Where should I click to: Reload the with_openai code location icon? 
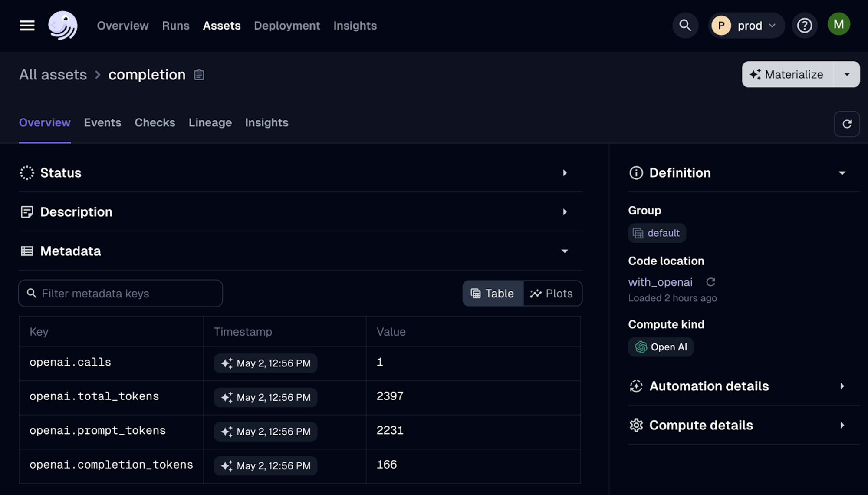click(710, 282)
